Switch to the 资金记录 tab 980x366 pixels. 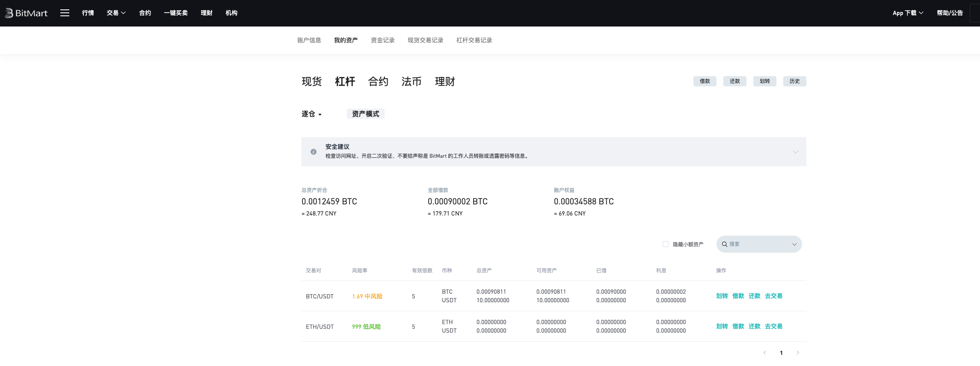pos(382,40)
